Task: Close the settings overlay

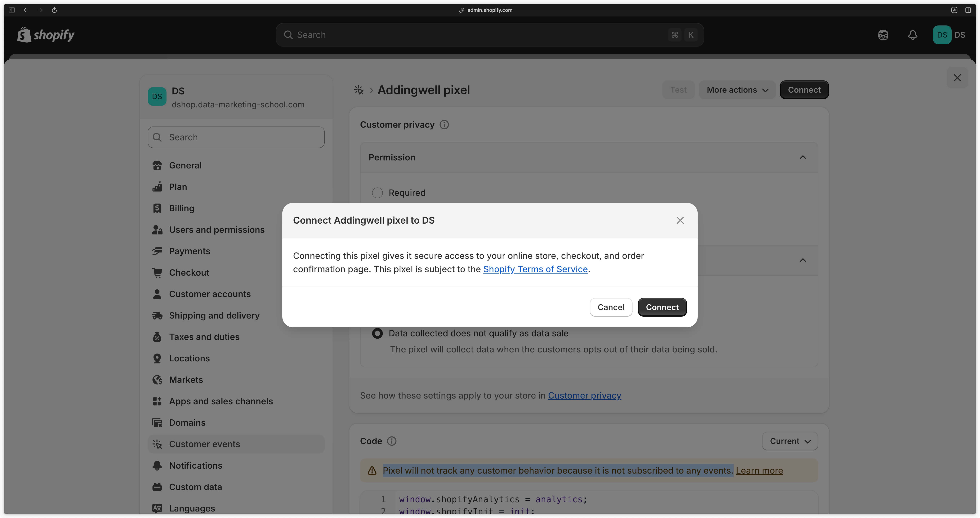Action: pyautogui.click(x=957, y=78)
